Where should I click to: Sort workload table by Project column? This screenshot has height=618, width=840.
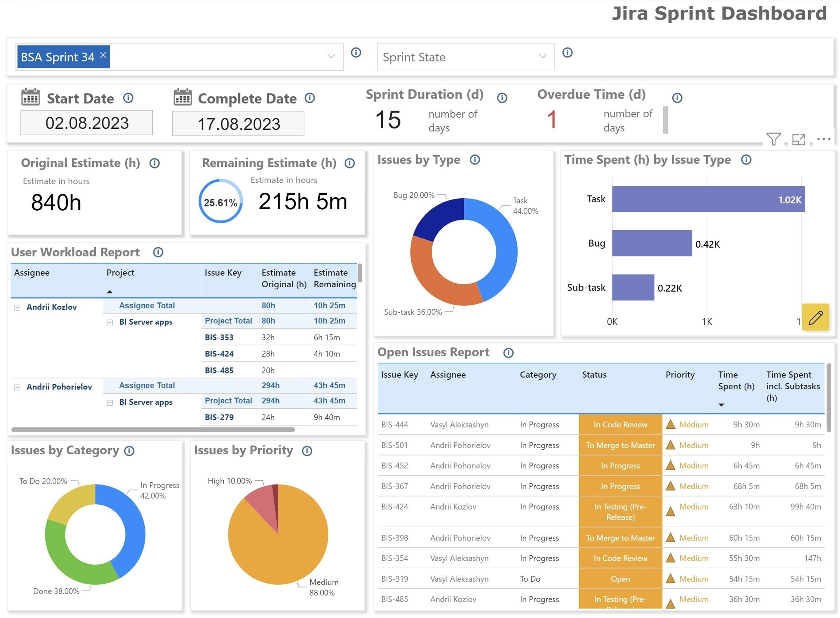(x=120, y=273)
